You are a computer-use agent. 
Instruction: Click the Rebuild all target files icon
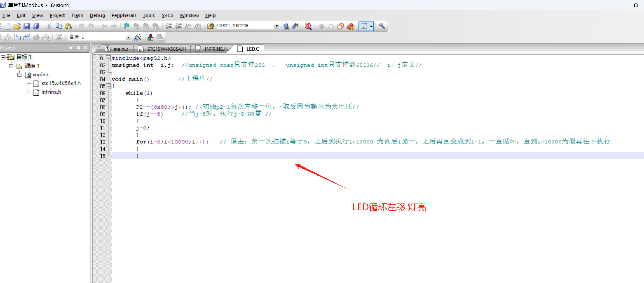click(27, 37)
